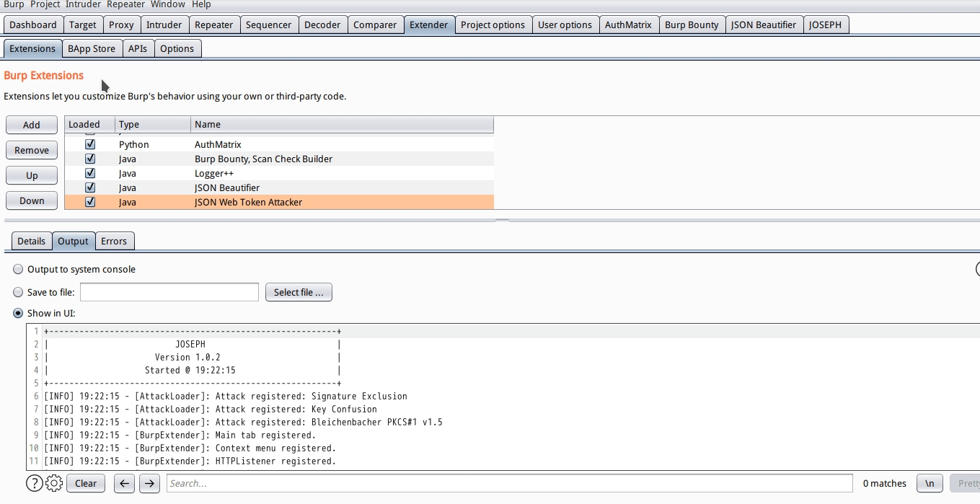Open the JOSEPH main tab

825,25
